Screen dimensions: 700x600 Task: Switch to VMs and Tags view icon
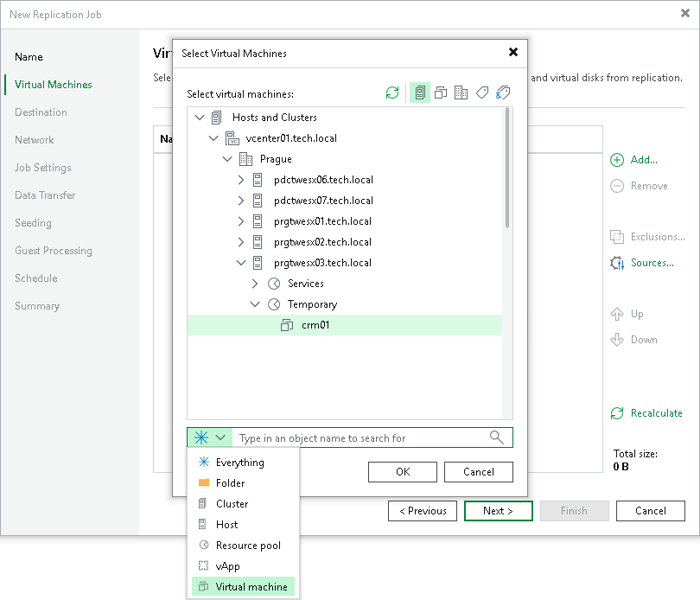(x=482, y=93)
